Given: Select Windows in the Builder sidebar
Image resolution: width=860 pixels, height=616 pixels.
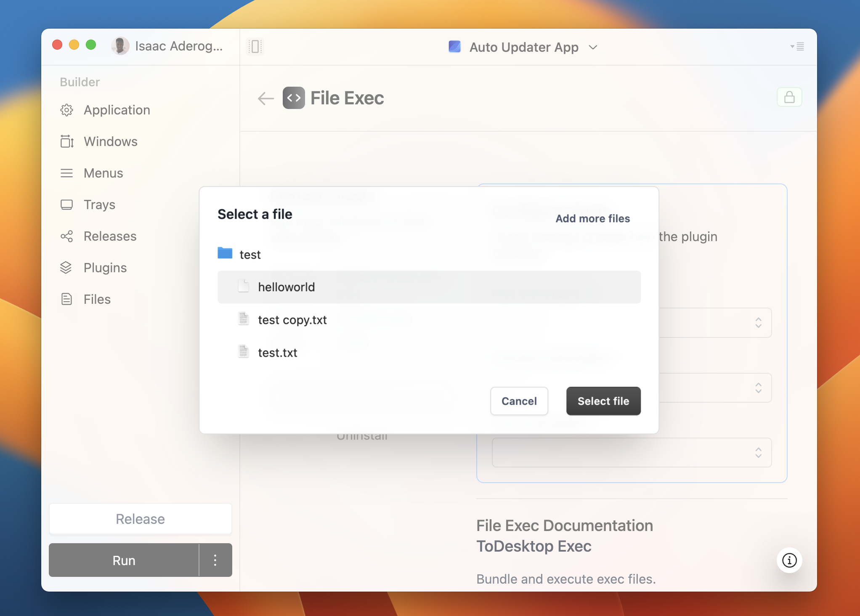Looking at the screenshot, I should 110,141.
